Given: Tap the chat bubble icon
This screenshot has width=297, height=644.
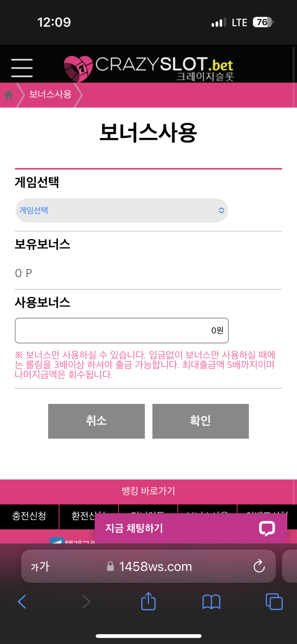Looking at the screenshot, I should 267,528.
